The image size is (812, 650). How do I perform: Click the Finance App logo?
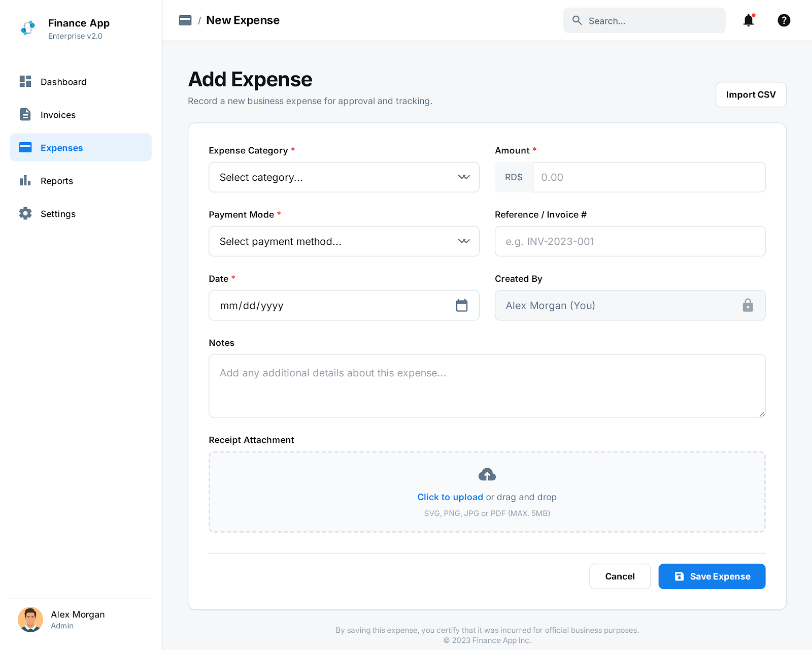tap(28, 28)
